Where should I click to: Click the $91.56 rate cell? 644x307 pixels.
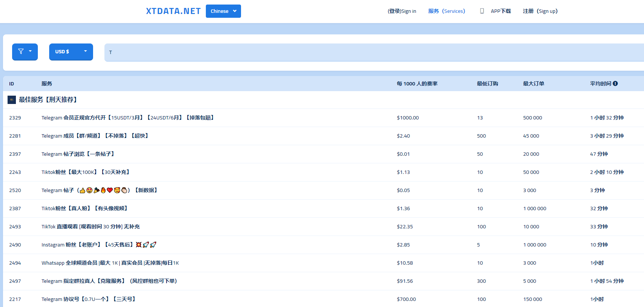click(x=405, y=281)
